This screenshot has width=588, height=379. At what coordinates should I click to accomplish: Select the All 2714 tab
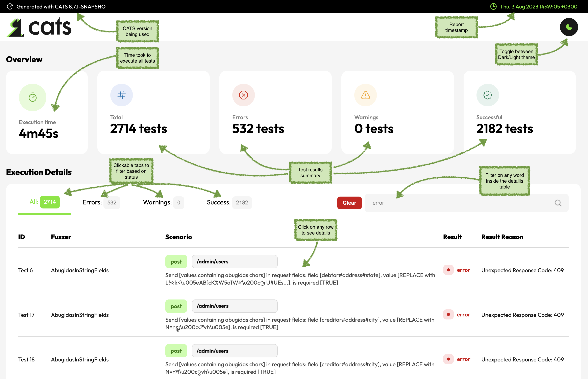[45, 202]
